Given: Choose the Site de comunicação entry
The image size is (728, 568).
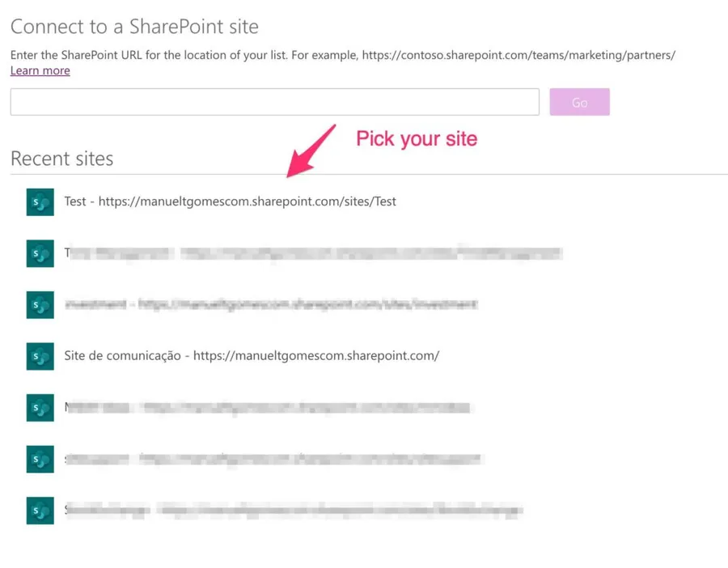Looking at the screenshot, I should pos(122,356).
